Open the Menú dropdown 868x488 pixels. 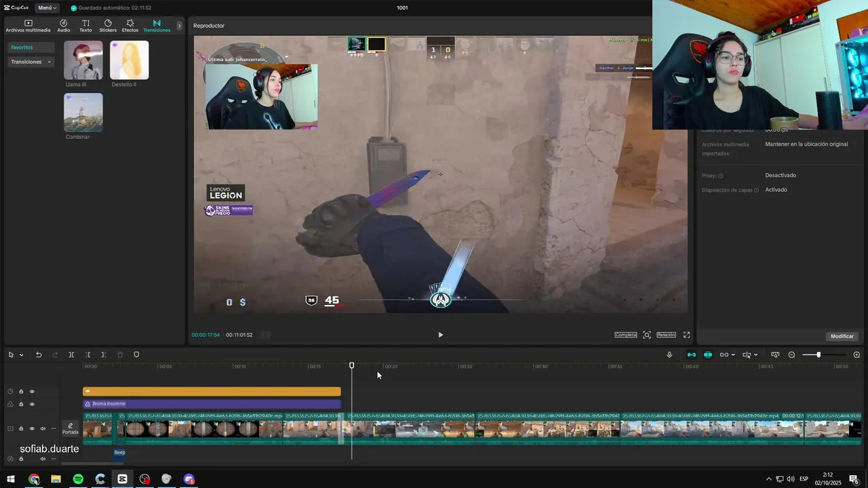[47, 7]
